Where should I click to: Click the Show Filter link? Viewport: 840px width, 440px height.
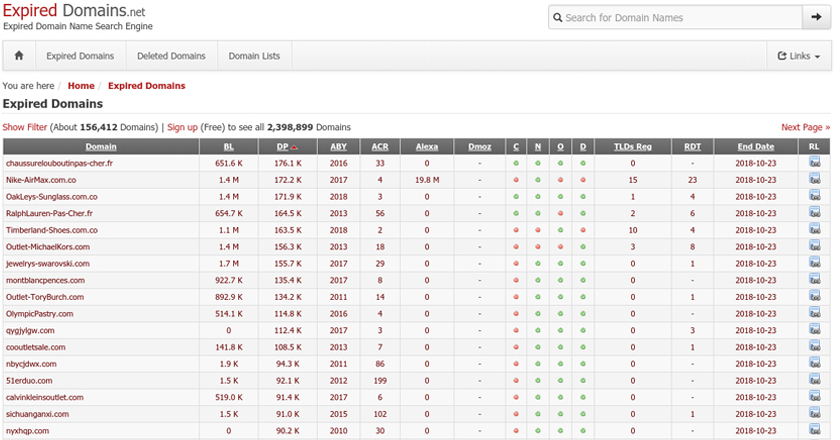tap(25, 127)
